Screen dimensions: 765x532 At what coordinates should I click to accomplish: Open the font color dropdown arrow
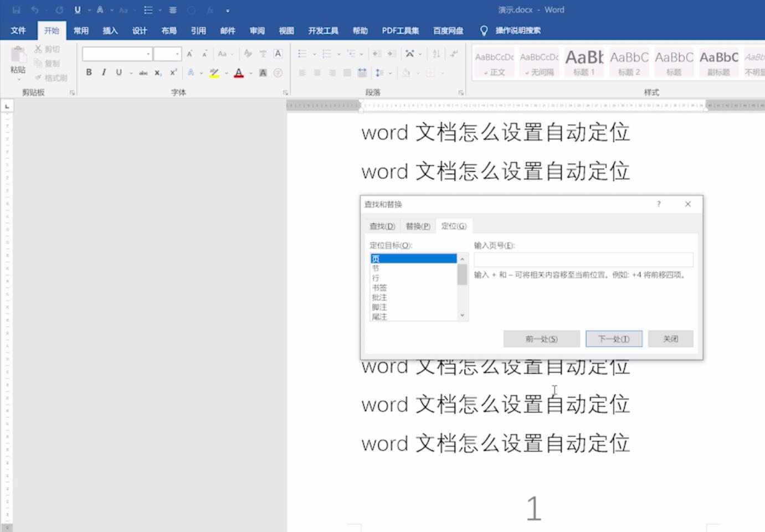coord(251,73)
